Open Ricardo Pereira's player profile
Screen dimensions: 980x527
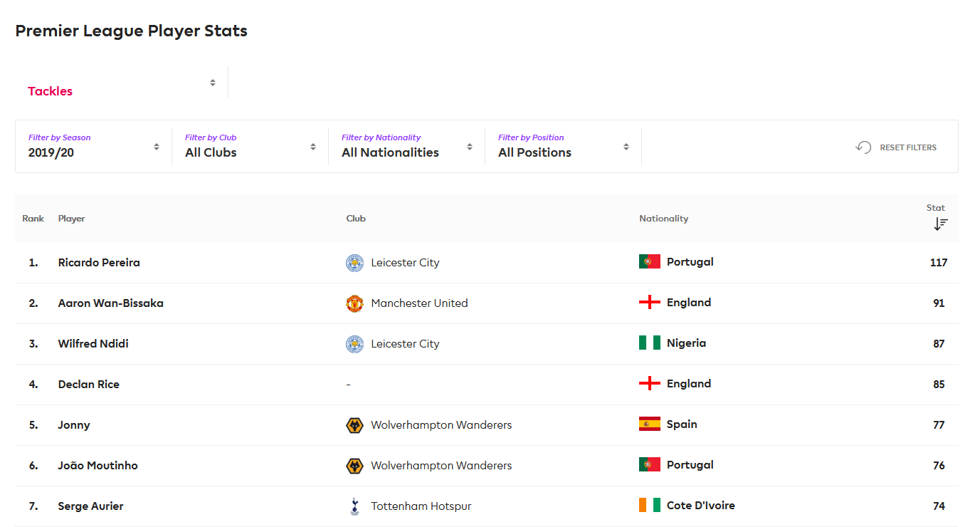(x=99, y=263)
